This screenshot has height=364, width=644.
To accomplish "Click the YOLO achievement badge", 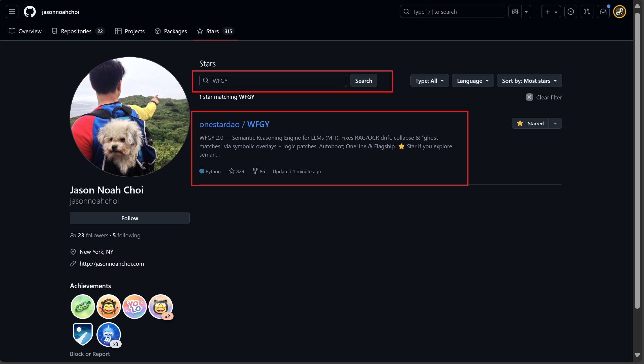I will (134, 306).
